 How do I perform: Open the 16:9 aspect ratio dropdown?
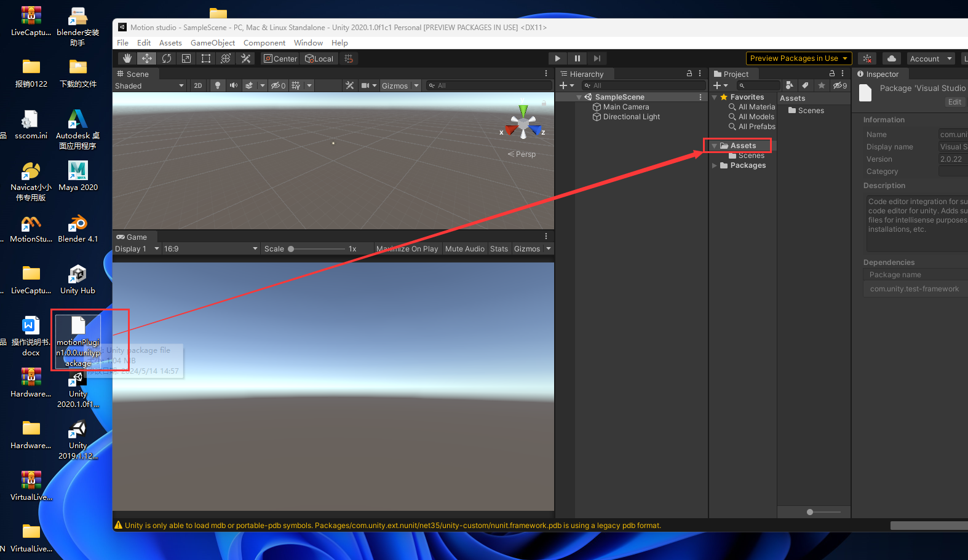pos(210,249)
